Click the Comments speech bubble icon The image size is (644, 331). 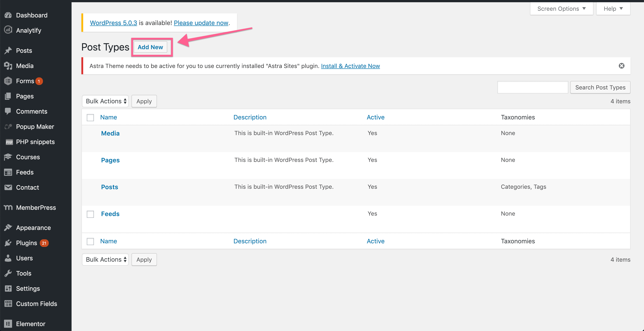[x=8, y=112]
